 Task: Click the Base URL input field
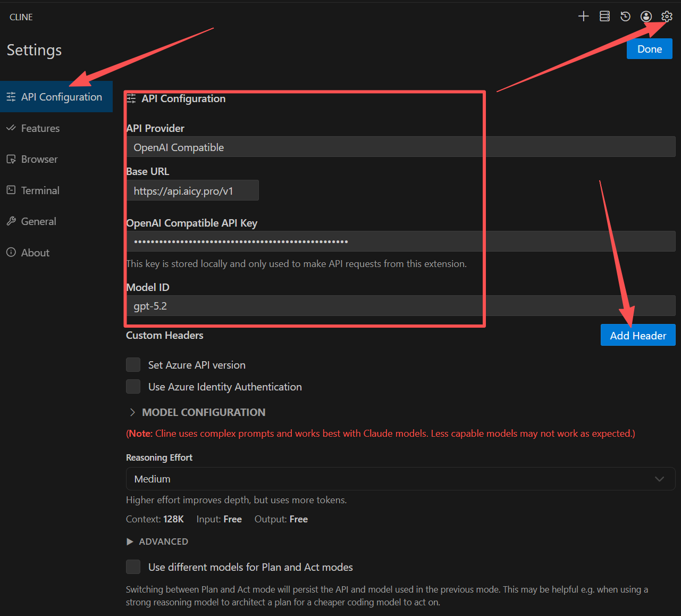pos(192,191)
